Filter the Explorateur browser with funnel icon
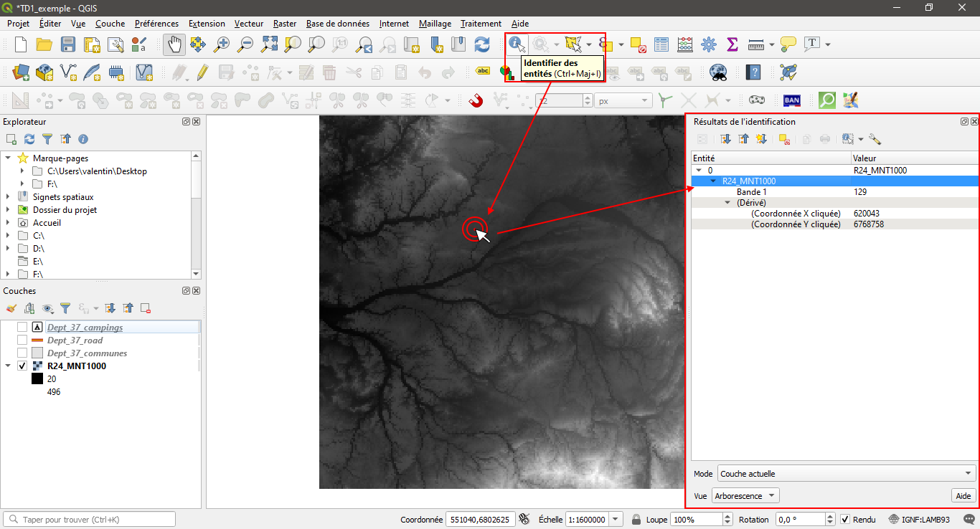This screenshot has width=980, height=529. [47, 139]
